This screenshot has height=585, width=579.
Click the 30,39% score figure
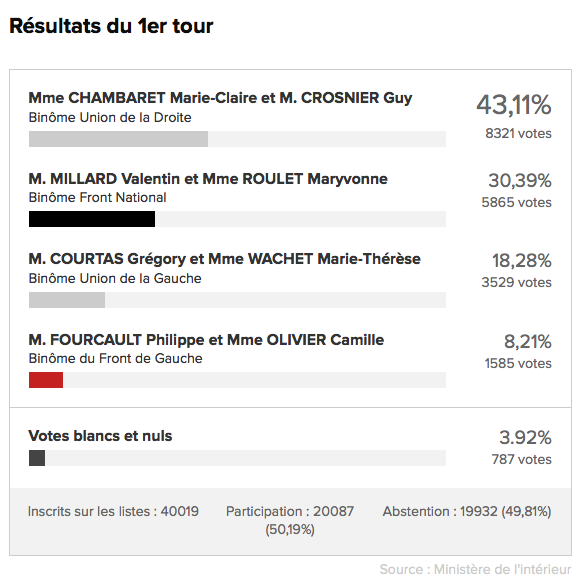point(520,181)
